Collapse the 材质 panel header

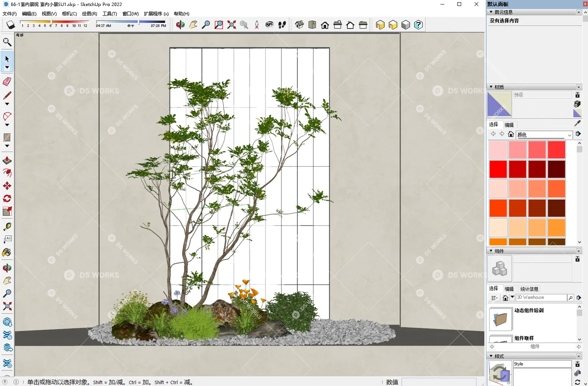(x=491, y=86)
